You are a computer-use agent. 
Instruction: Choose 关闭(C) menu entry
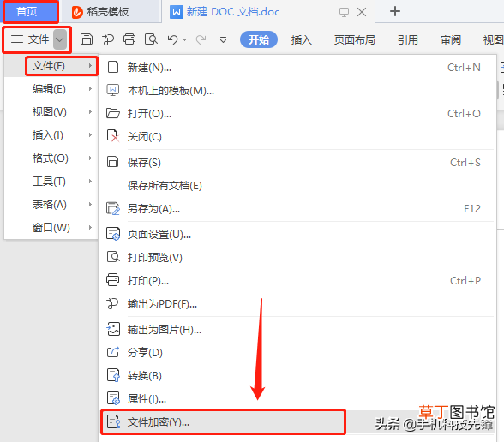pos(297,136)
